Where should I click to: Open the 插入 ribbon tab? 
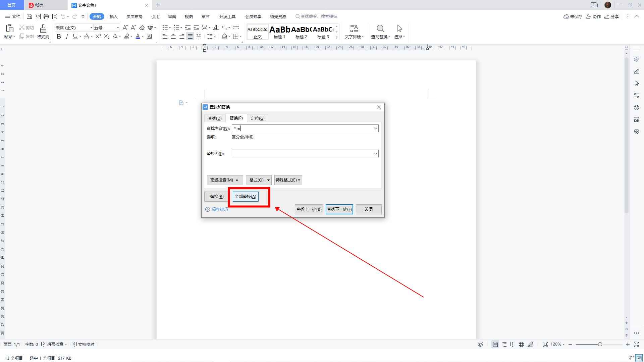[113, 16]
